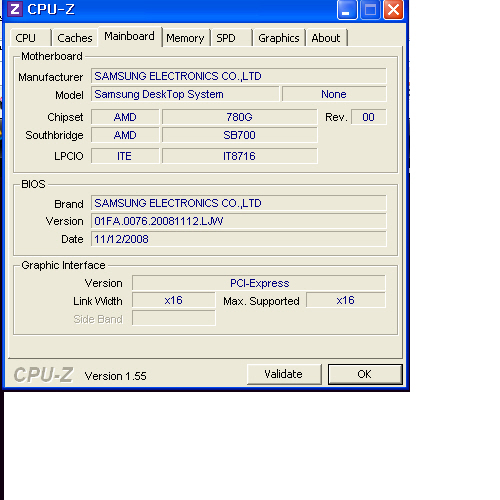Click the Graphic Interface Version PCI-Express field
Image resolution: width=500 pixels, height=500 pixels.
pyautogui.click(x=259, y=283)
